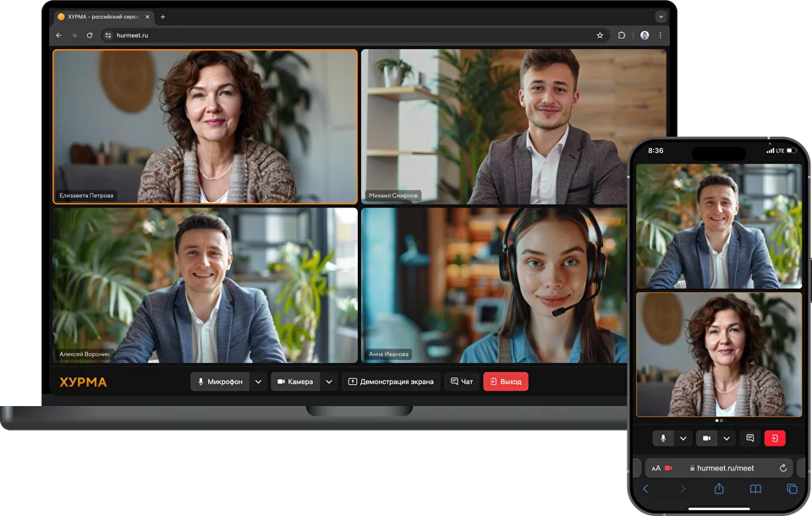Start Демонстрация экрана screen sharing

pos(391,382)
